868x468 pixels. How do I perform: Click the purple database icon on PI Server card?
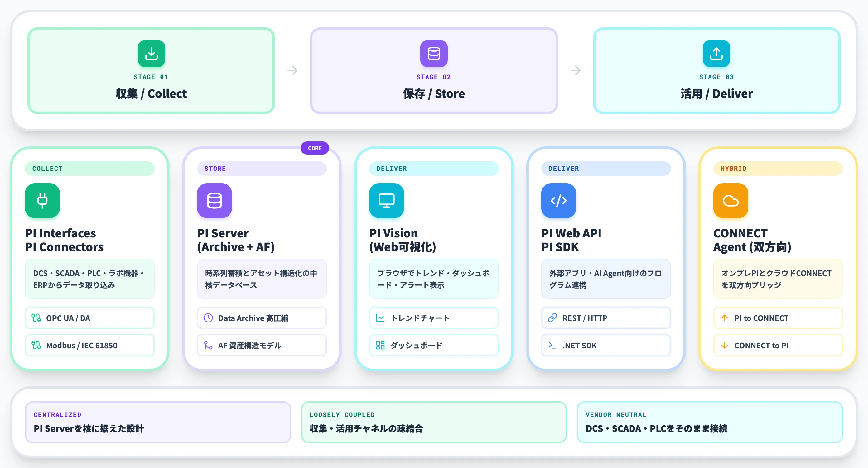(214, 201)
